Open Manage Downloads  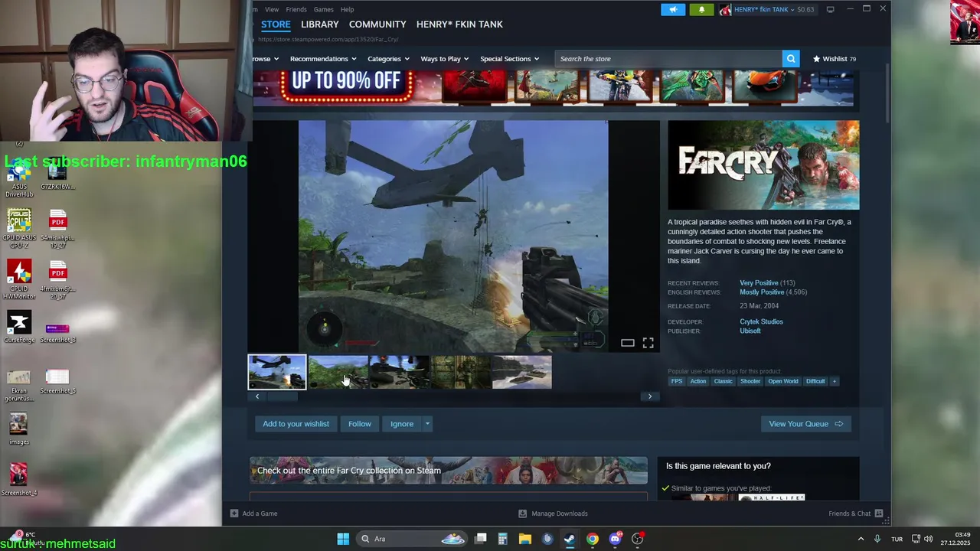tap(553, 514)
